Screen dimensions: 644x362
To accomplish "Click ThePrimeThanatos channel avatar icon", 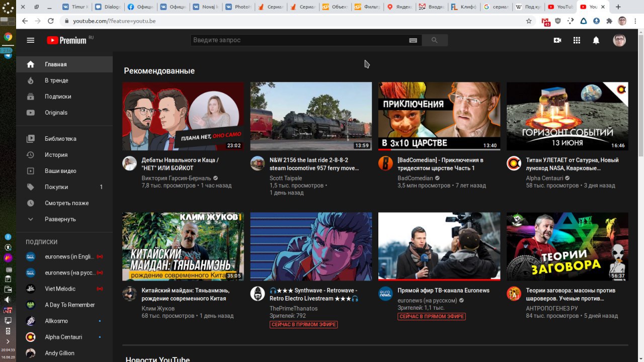I will (x=258, y=294).
